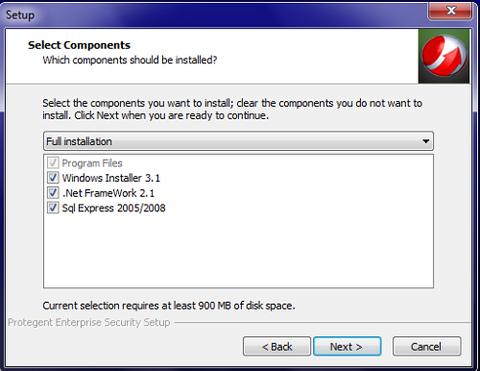Screen dimensions: 480x371
Task: Click the red Protegent globe logo
Action: point(444,56)
